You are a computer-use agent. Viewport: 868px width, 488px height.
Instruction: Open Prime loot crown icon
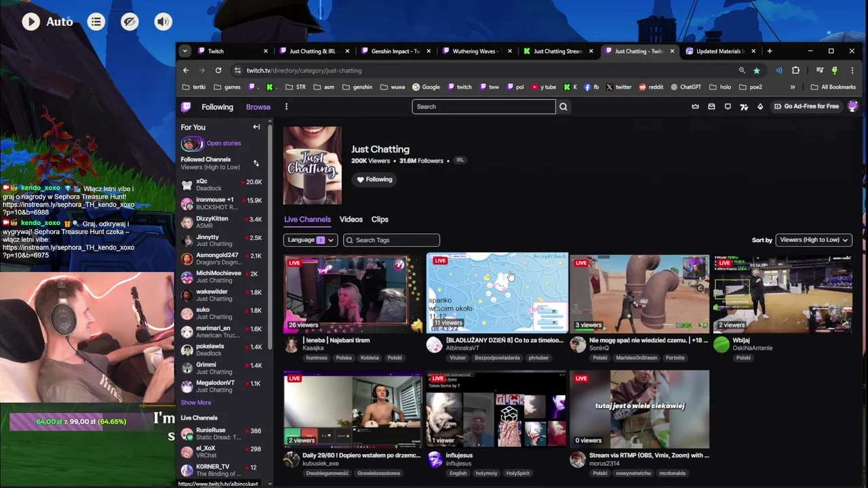click(x=695, y=106)
